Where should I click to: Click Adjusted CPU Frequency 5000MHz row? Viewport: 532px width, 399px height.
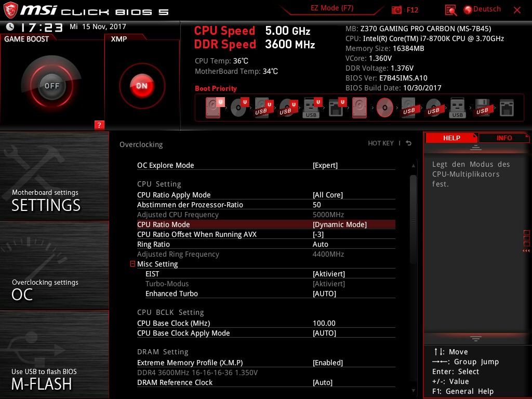tap(266, 215)
